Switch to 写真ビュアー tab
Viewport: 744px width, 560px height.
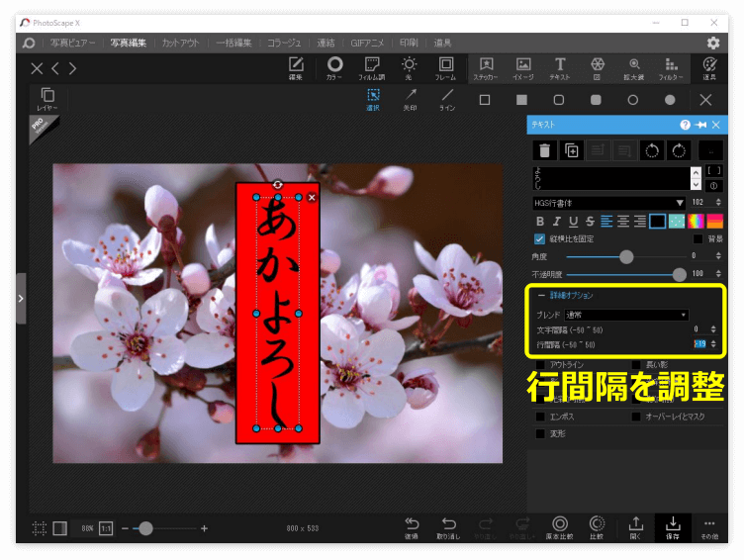(x=72, y=43)
